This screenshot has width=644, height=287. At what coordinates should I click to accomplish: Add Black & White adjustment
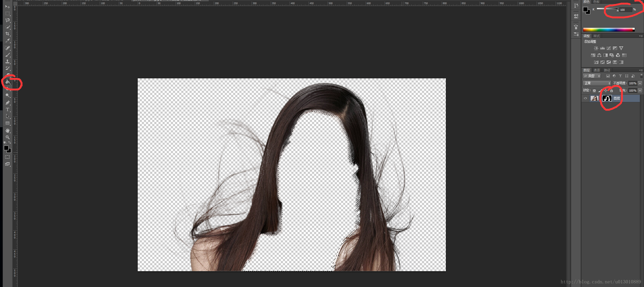(x=606, y=55)
